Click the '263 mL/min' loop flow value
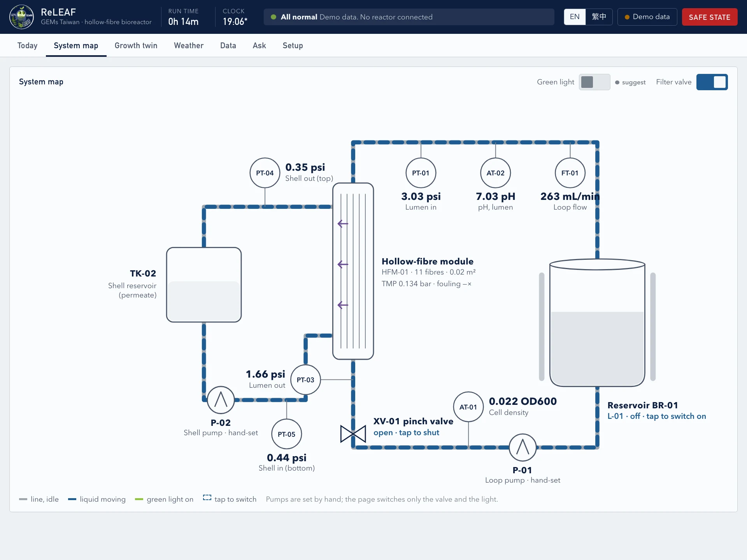Image resolution: width=747 pixels, height=560 pixels. 570,196
